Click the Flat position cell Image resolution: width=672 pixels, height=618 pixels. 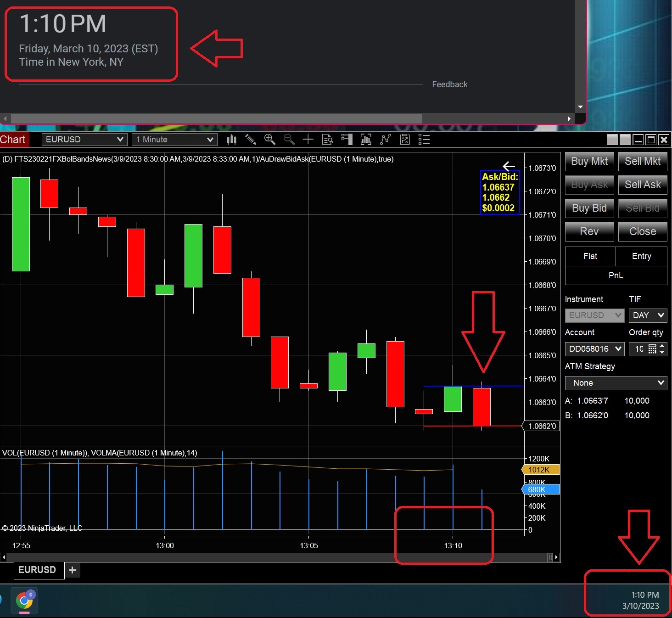click(x=590, y=256)
